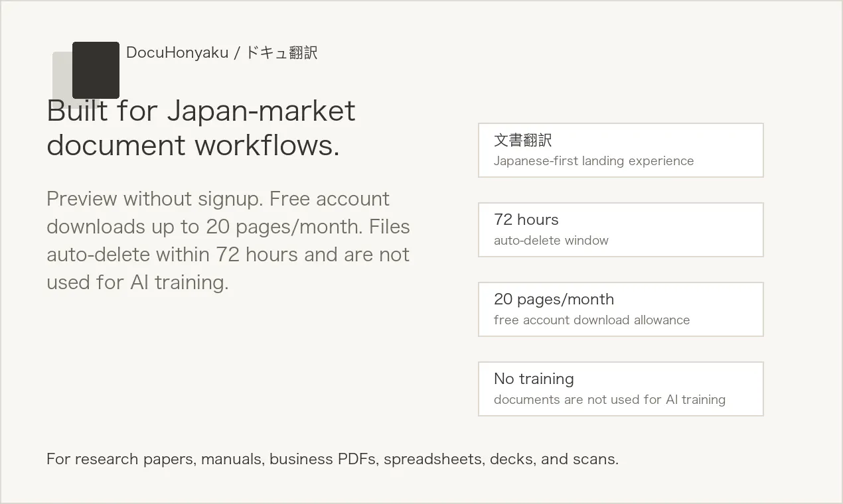Click the DocuHonyaku / ドキュ翻訳 brand name
The image size is (843, 504).
click(222, 52)
